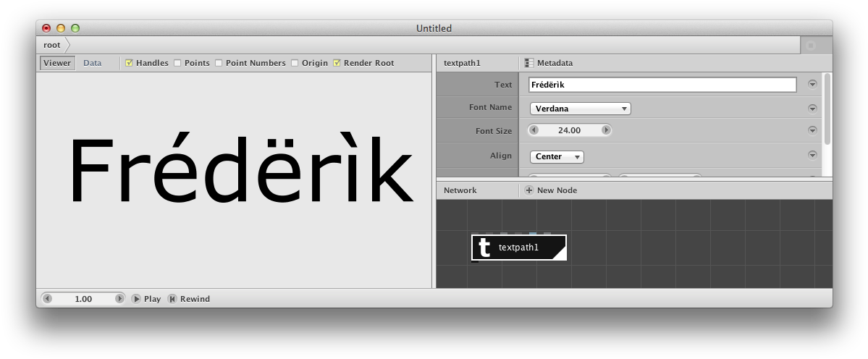
Task: Switch to the Data tab
Action: click(93, 63)
